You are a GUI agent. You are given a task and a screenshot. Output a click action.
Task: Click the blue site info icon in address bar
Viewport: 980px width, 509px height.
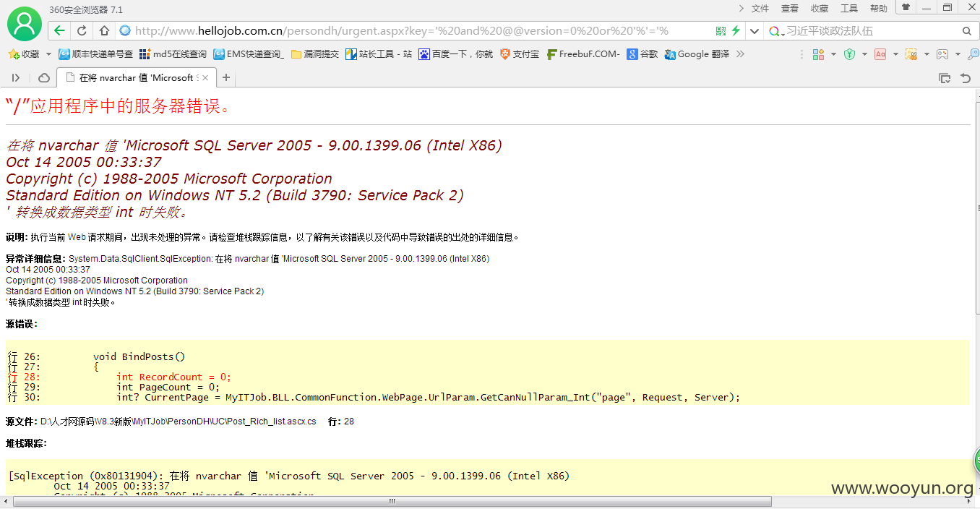(x=125, y=31)
